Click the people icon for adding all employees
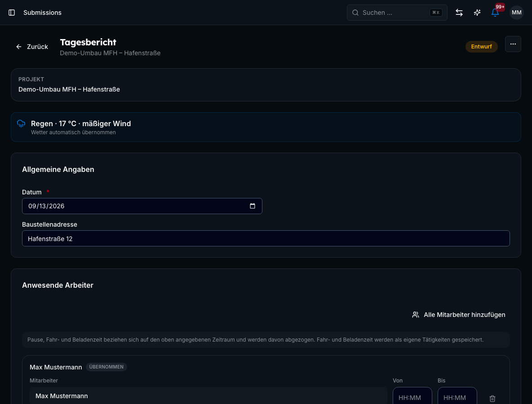This screenshot has height=404, width=532. pos(415,315)
